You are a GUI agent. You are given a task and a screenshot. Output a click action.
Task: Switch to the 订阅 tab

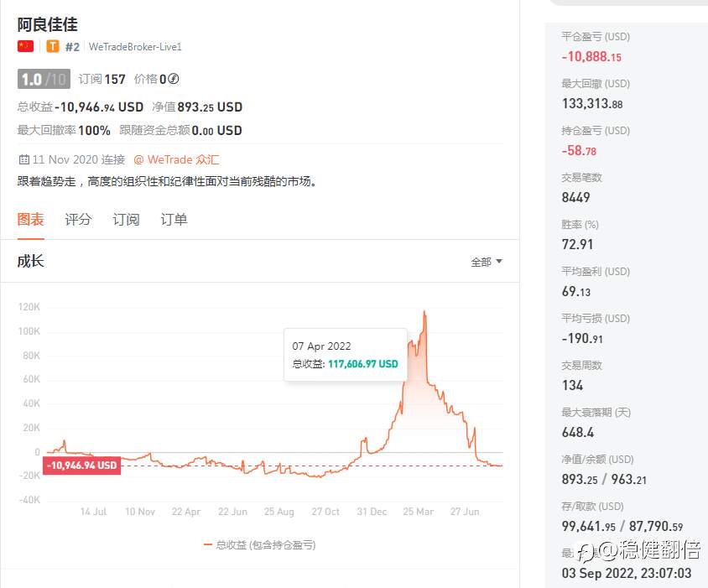(x=126, y=220)
